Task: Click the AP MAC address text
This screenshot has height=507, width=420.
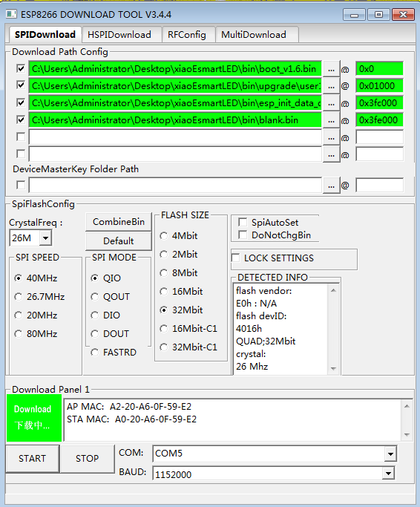Action: (x=129, y=407)
